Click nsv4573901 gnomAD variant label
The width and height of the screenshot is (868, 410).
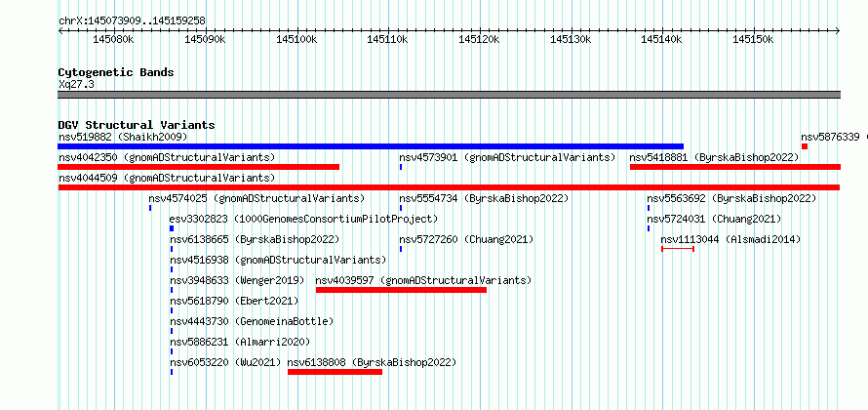click(x=507, y=157)
